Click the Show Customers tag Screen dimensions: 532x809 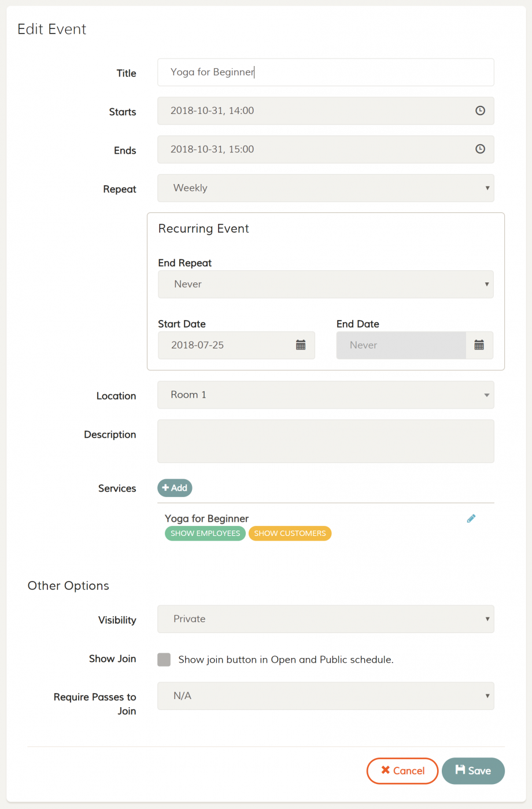290,534
